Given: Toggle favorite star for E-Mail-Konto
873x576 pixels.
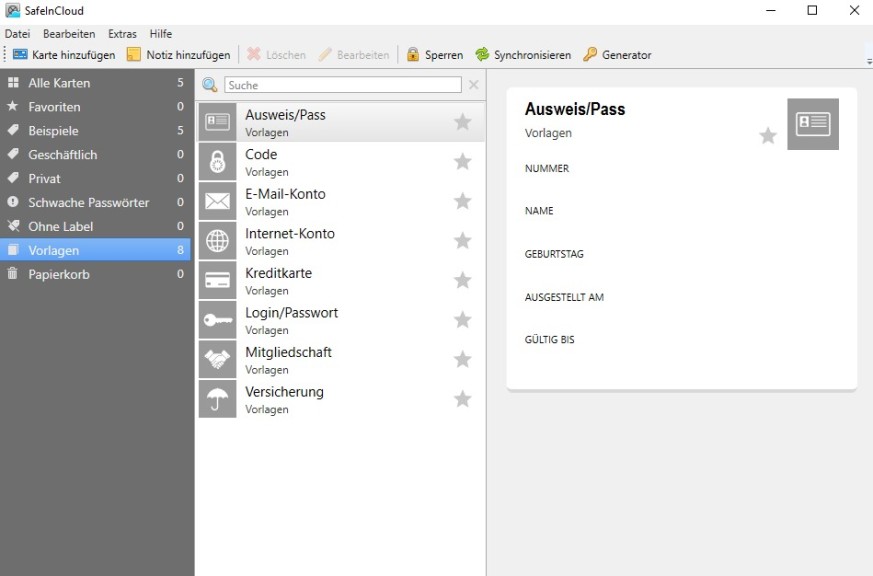Looking at the screenshot, I should (462, 201).
